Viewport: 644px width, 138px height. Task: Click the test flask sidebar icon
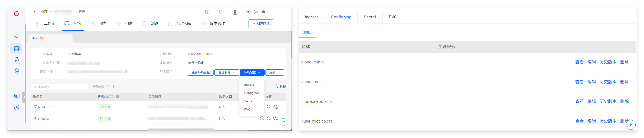17,60
